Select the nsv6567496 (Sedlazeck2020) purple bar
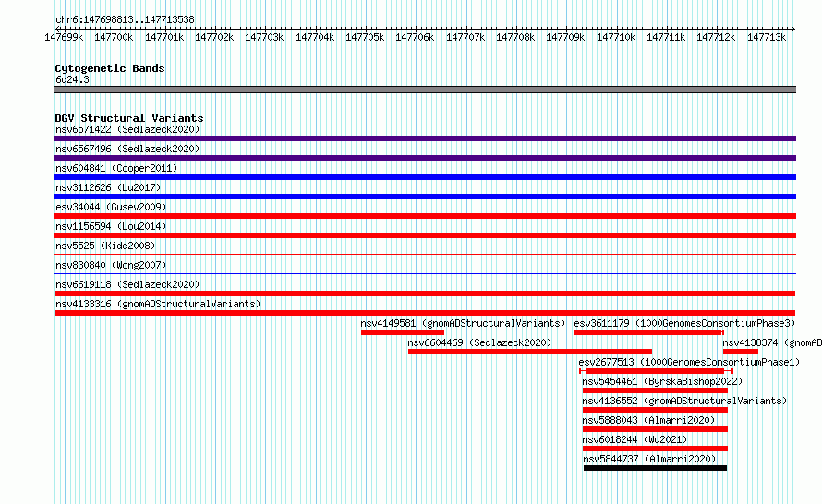The width and height of the screenshot is (822, 504). 425,158
